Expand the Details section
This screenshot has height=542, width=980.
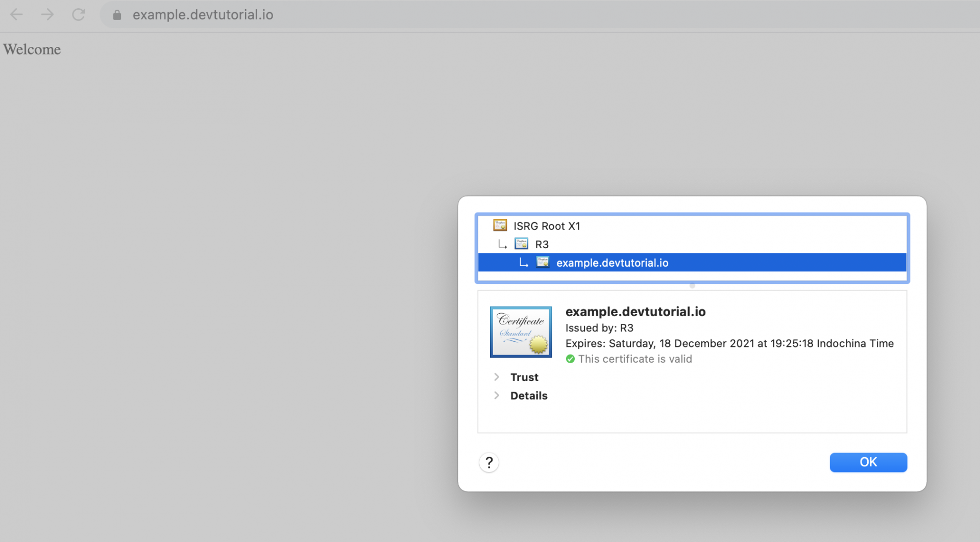(x=497, y=395)
